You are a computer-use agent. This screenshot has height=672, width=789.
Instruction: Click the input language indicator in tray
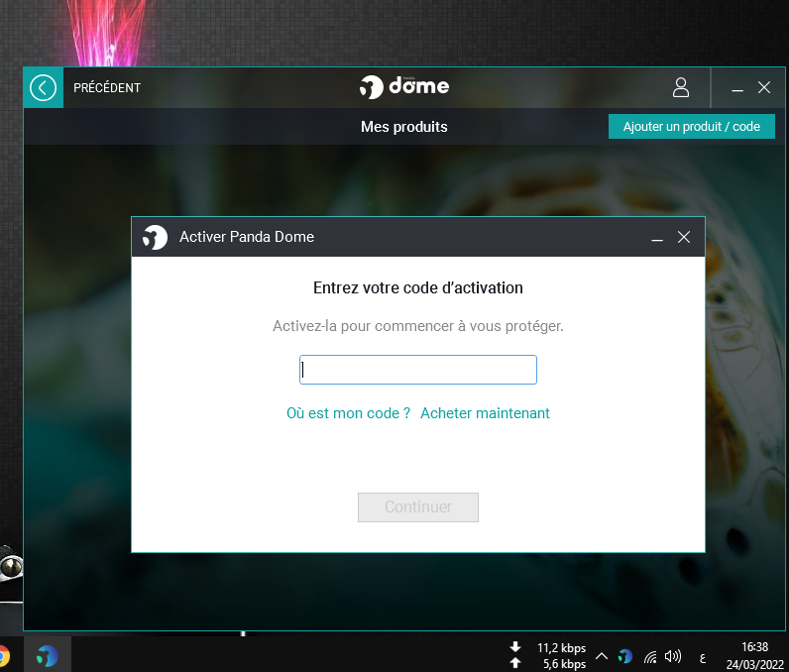click(x=703, y=658)
